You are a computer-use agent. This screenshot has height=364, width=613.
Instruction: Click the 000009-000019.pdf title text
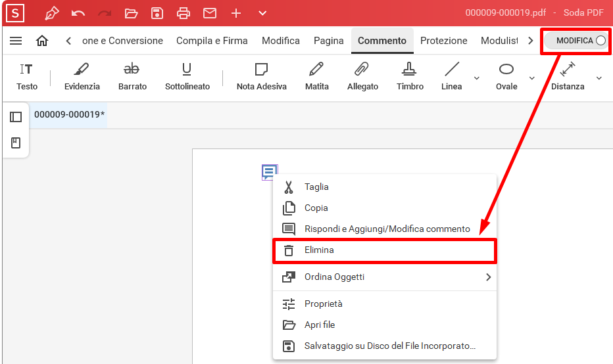click(x=506, y=13)
